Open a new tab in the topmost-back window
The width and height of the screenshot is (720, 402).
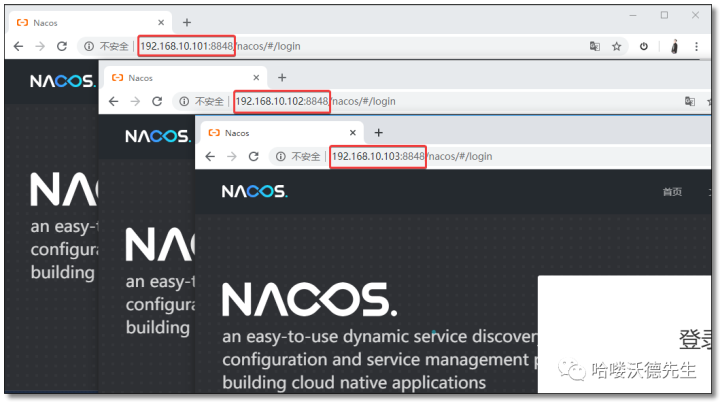pos(187,23)
